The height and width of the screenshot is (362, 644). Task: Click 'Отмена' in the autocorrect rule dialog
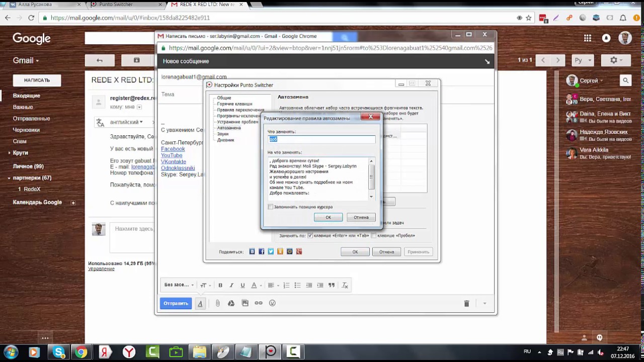(x=361, y=217)
